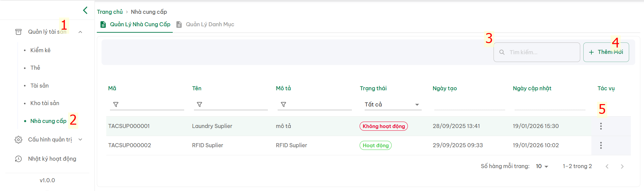
Task: Open Kiểm kê in the sidebar
Action: 40,50
